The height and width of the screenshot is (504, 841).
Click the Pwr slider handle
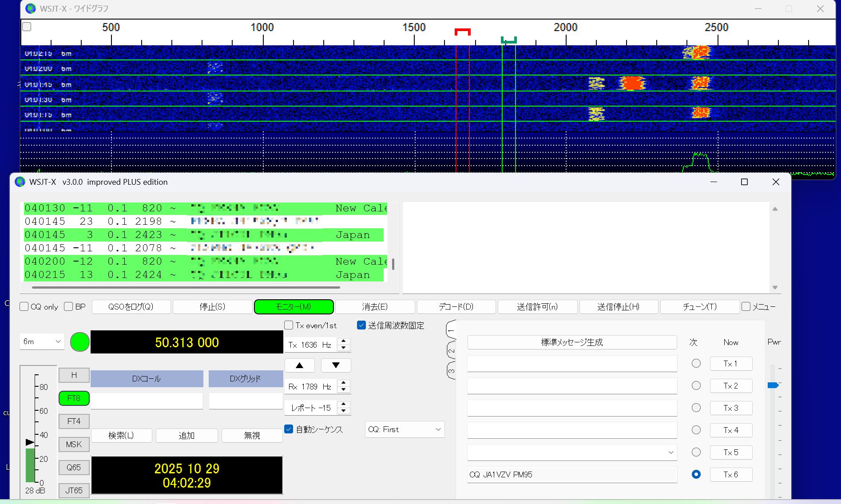click(773, 385)
